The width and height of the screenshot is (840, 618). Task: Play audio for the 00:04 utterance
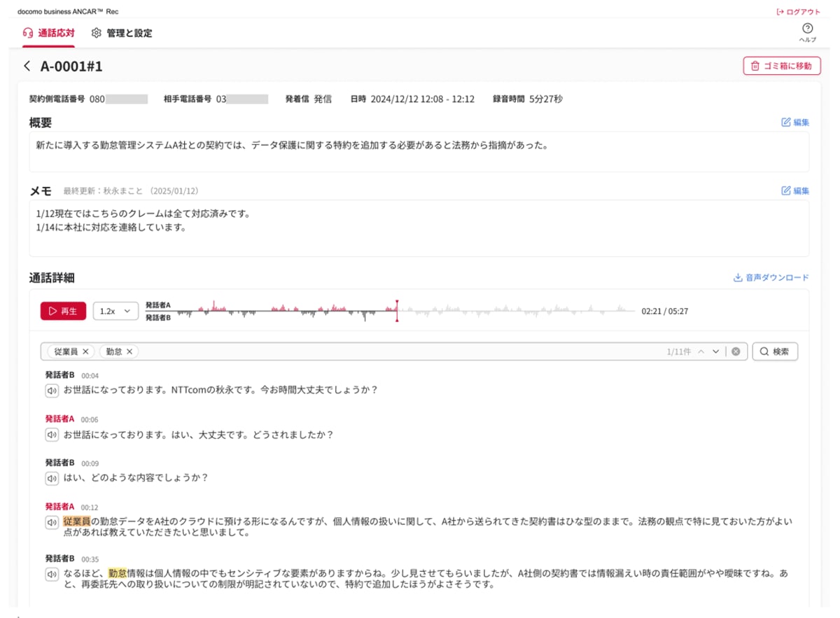(52, 391)
